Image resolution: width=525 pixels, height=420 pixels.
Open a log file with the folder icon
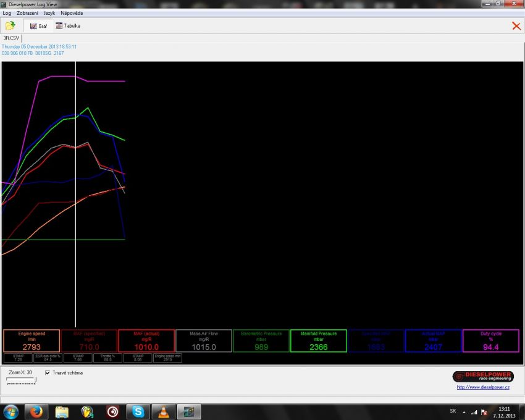coord(10,26)
